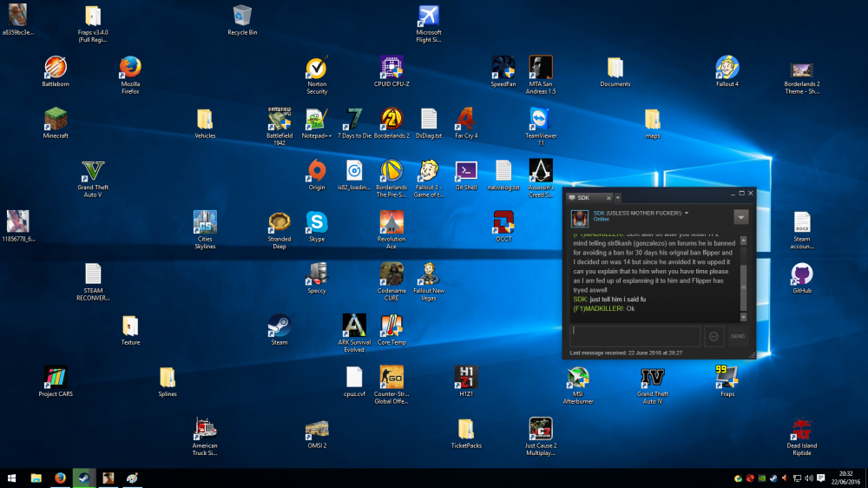Open Core Temp shortcut
The width and height of the screenshot is (868, 488).
(x=391, y=330)
